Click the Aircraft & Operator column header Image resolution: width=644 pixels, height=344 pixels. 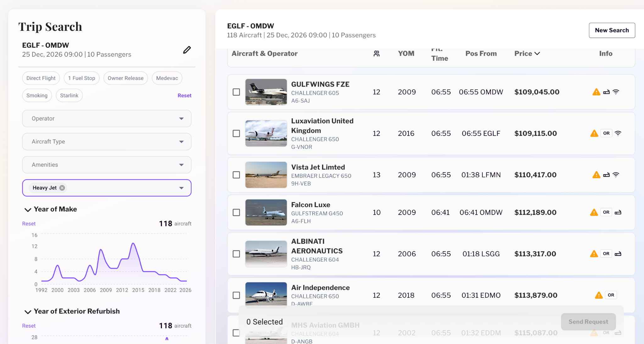click(x=264, y=54)
